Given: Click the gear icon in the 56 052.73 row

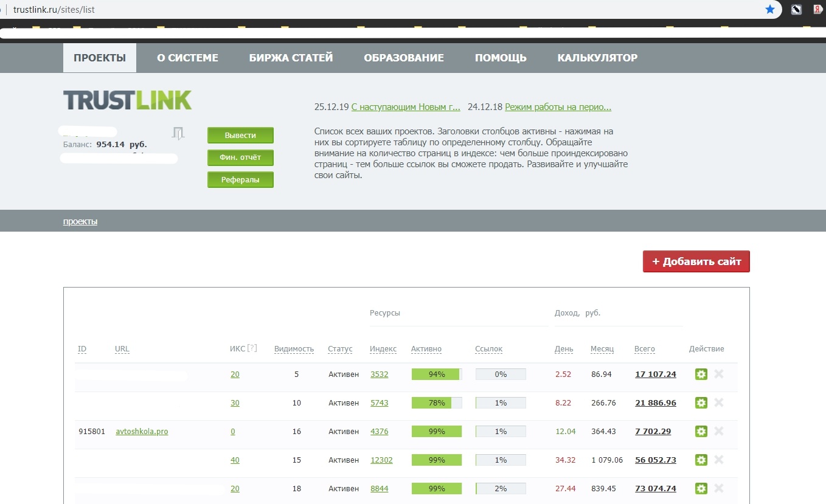Looking at the screenshot, I should pyautogui.click(x=701, y=460).
